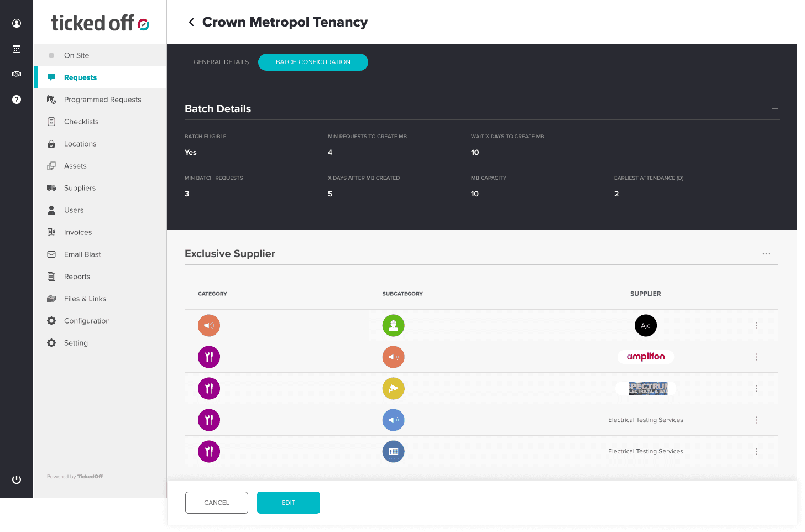Open Email Blast from the sidebar
The width and height of the screenshot is (805, 532).
[x=100, y=254]
